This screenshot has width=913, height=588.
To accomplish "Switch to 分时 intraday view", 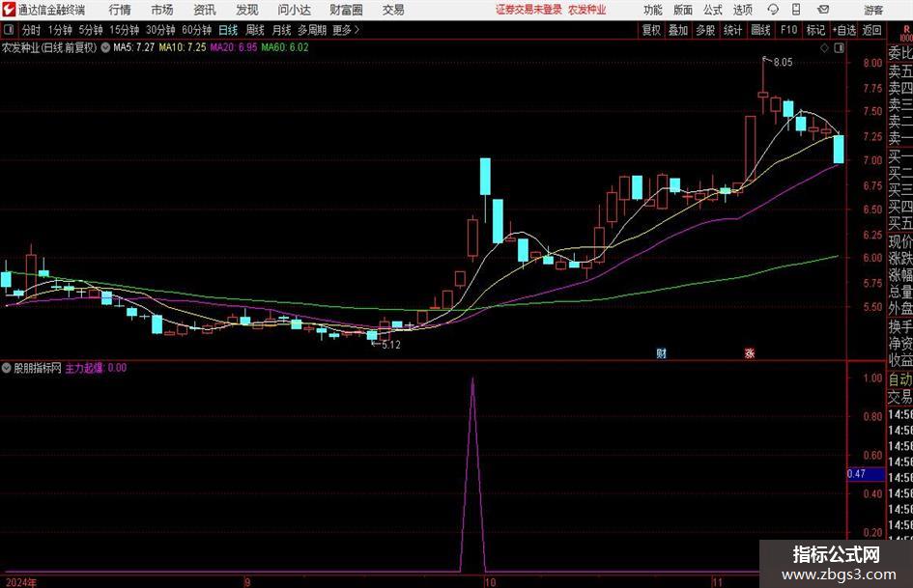I will click(31, 30).
